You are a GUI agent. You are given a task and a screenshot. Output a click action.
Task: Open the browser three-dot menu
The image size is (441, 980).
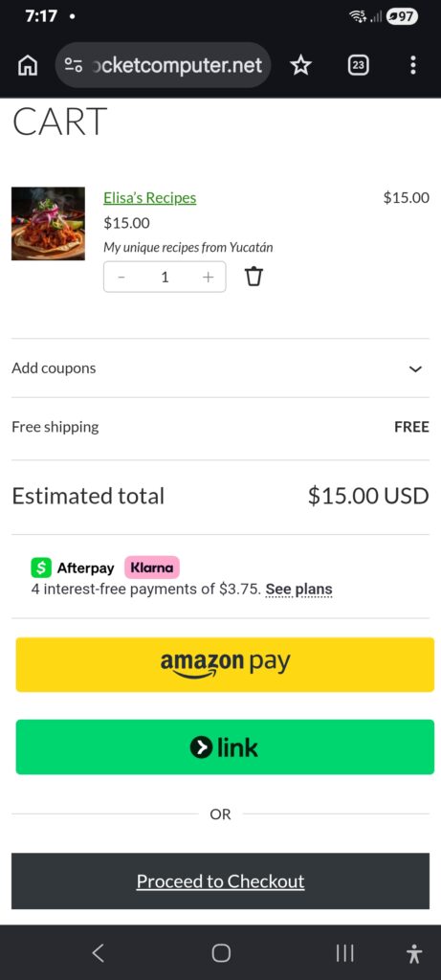pyautogui.click(x=413, y=65)
